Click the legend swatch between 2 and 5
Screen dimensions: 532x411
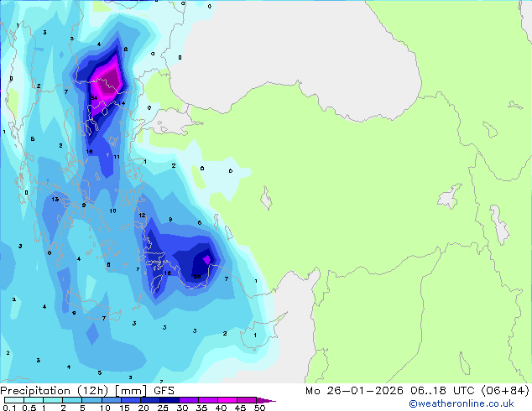point(73,400)
